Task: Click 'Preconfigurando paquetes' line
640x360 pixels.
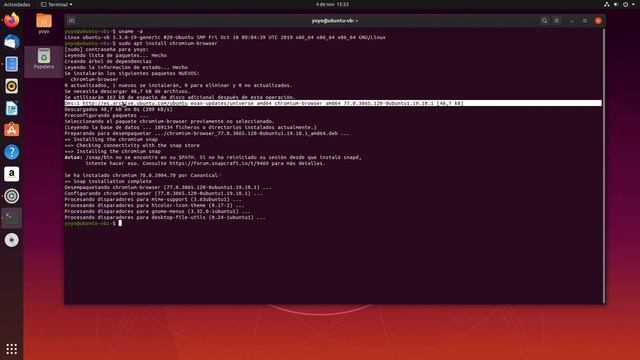Action: 107,115
